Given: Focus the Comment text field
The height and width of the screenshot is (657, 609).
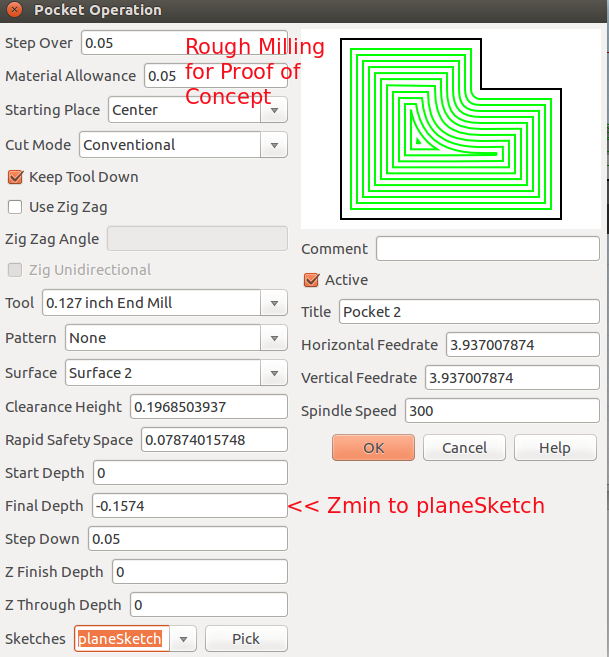Looking at the screenshot, I should click(x=487, y=249).
